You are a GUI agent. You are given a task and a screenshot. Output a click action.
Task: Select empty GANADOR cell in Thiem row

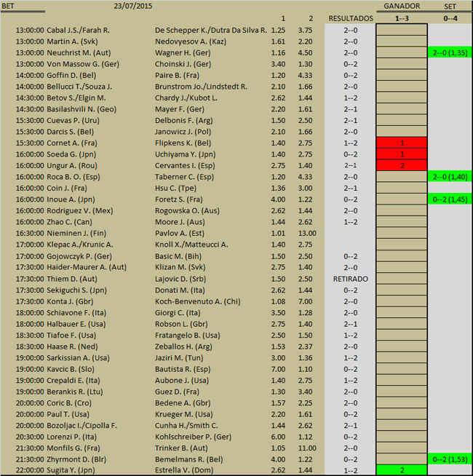click(402, 279)
